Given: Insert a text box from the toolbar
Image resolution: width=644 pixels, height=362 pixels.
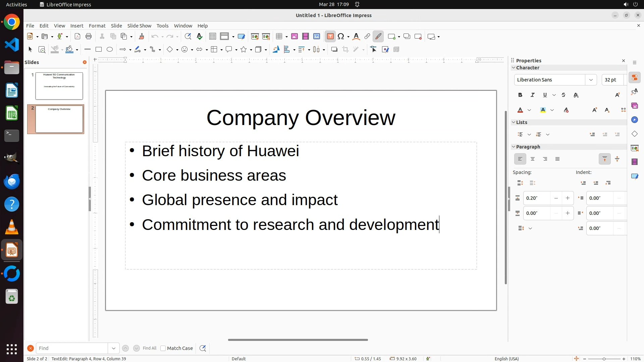Looking at the screenshot, I should point(330,37).
